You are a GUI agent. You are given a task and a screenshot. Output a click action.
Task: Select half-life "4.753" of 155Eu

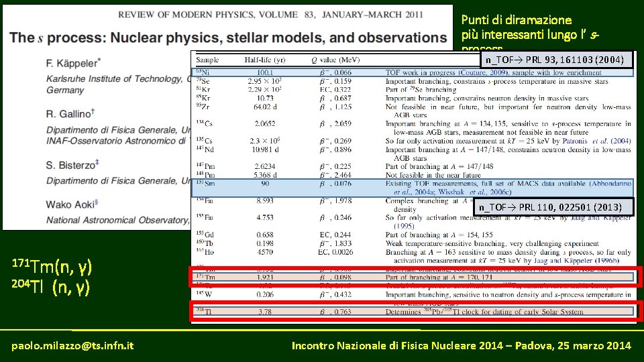[x=265, y=217]
